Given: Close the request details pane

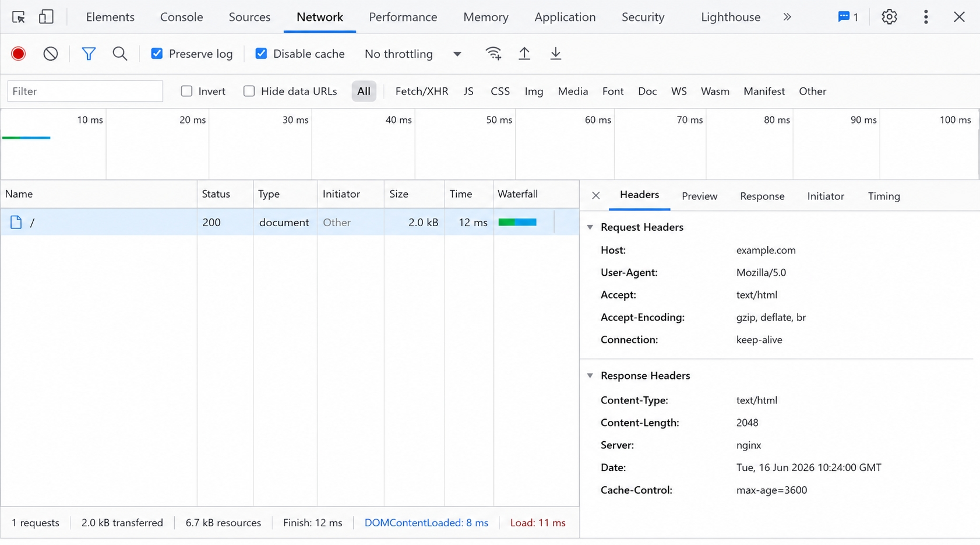Looking at the screenshot, I should [x=595, y=195].
